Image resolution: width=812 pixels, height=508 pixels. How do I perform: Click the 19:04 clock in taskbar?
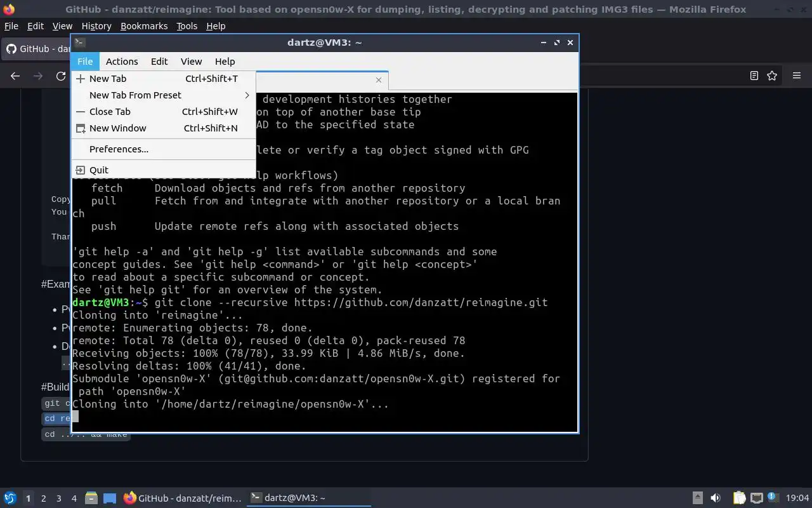[797, 498]
